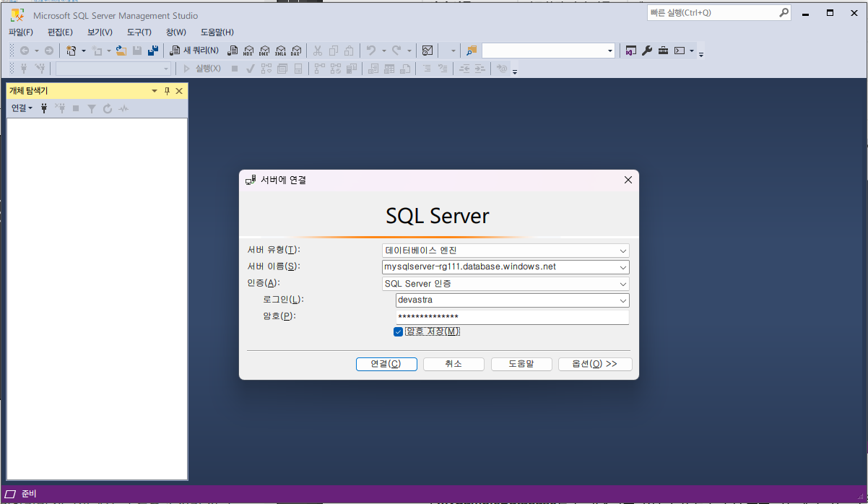Open the 창(W) menu
The height and width of the screenshot is (504, 868).
(176, 32)
